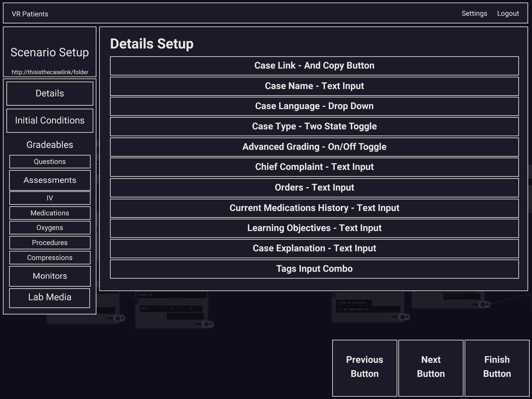Open the Assessments gradeable section
Image resolution: width=532 pixels, height=399 pixels.
tap(50, 180)
